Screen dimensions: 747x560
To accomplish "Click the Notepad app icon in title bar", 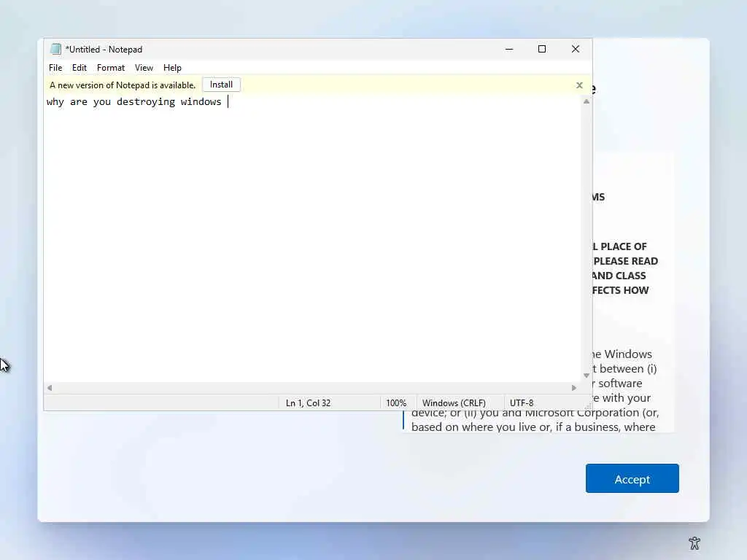I will pyautogui.click(x=55, y=49).
